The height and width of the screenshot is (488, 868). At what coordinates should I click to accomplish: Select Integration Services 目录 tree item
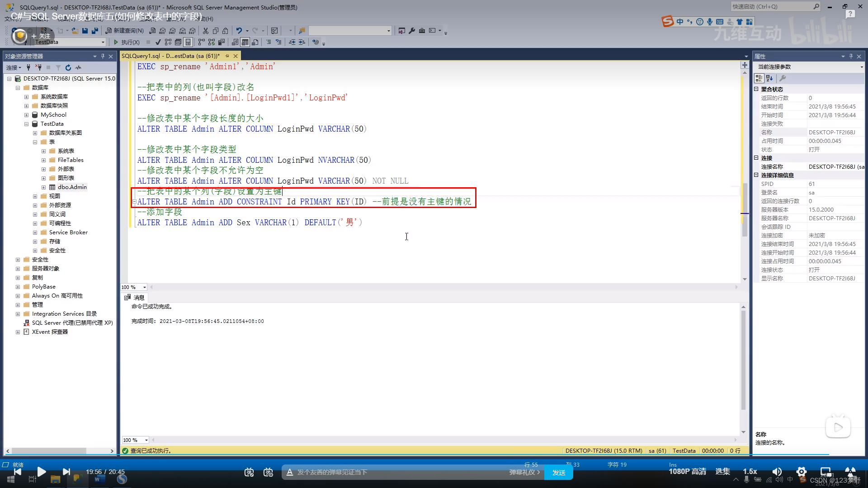(x=64, y=314)
